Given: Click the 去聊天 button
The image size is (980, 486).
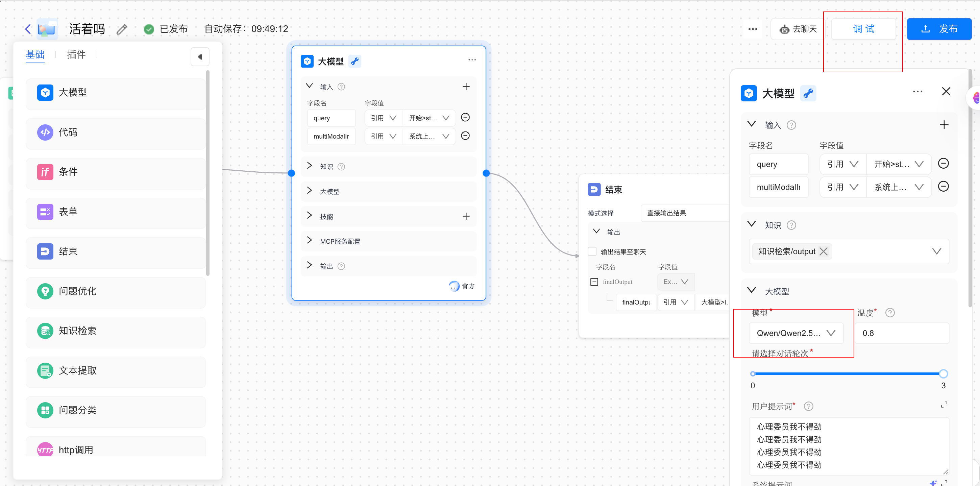Looking at the screenshot, I should pyautogui.click(x=797, y=28).
